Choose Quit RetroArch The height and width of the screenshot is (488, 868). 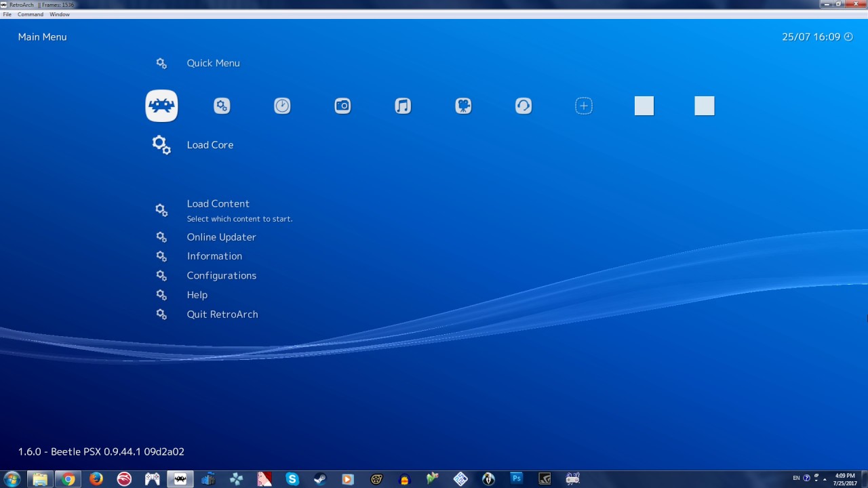[222, 314]
